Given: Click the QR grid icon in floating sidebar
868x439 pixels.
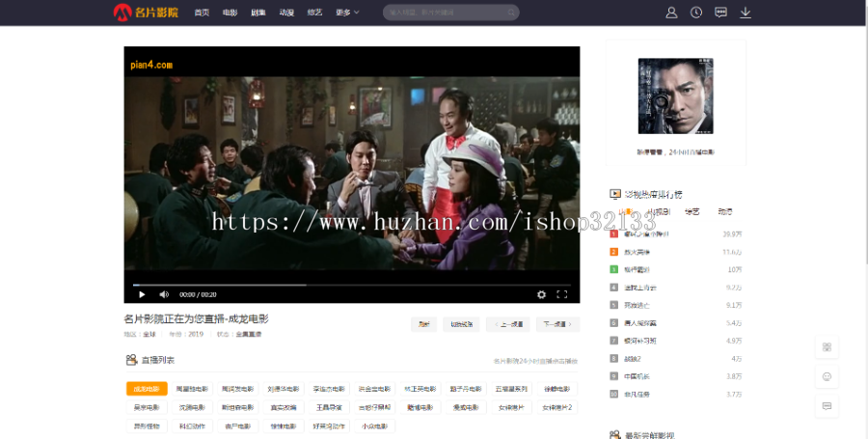Looking at the screenshot, I should pos(827,347).
